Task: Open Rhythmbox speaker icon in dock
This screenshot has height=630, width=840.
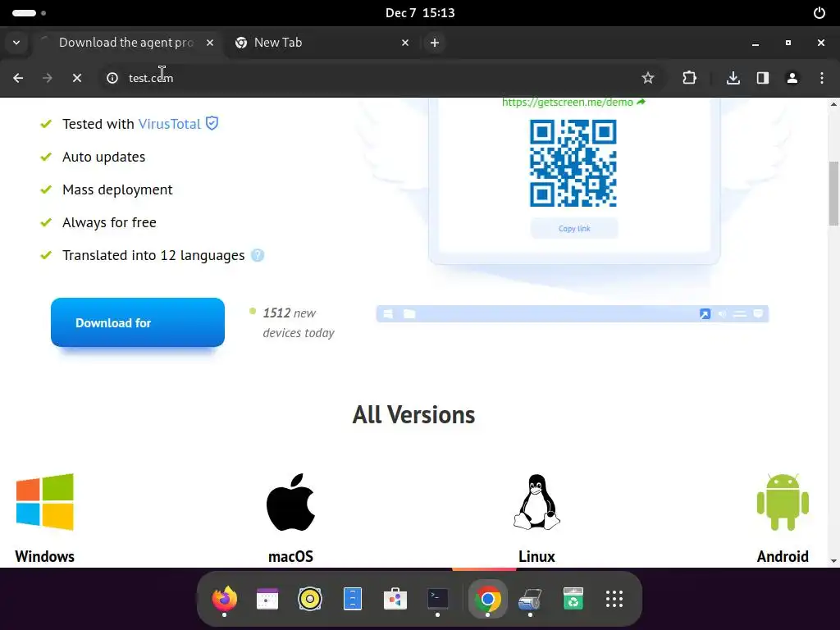Action: click(x=310, y=599)
